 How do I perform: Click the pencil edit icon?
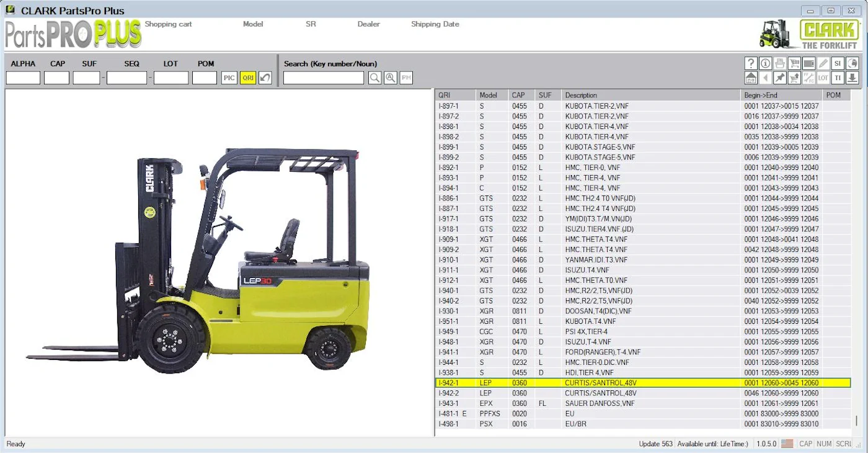coord(823,63)
